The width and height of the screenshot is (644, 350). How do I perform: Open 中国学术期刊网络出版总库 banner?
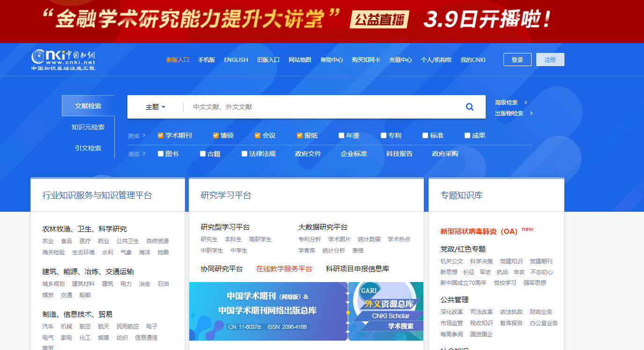(268, 311)
